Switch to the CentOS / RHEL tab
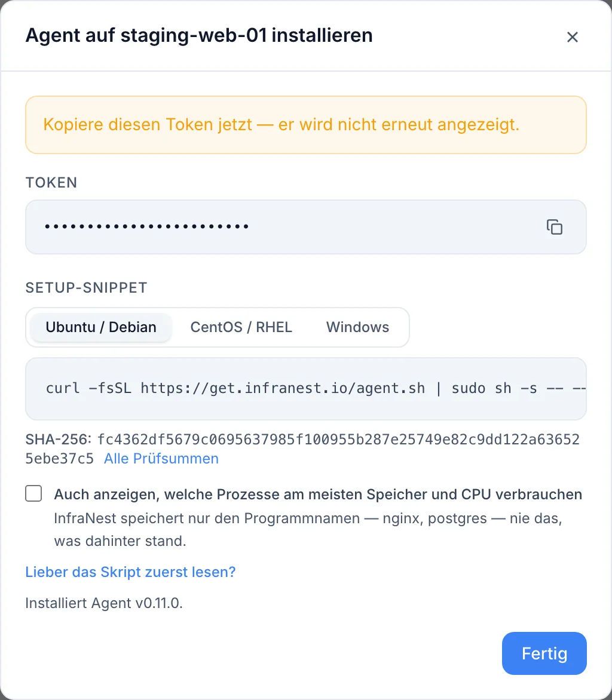Image resolution: width=612 pixels, height=700 pixels. coord(241,327)
